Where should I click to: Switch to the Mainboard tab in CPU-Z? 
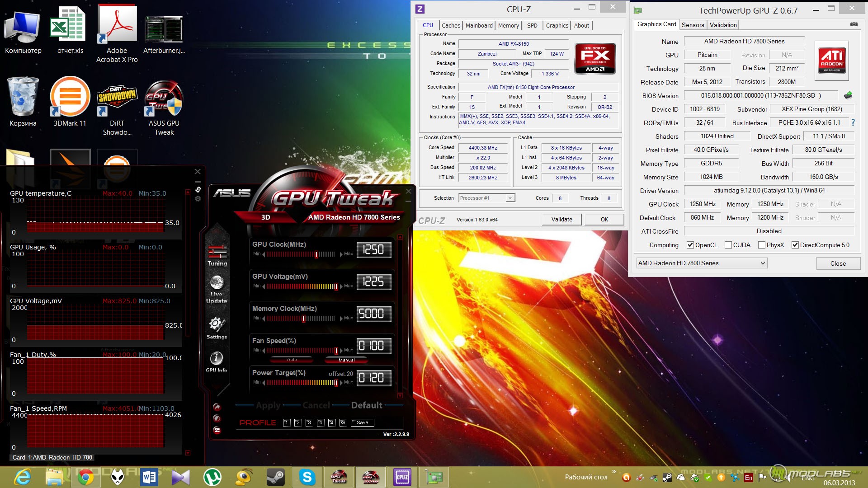tap(479, 26)
